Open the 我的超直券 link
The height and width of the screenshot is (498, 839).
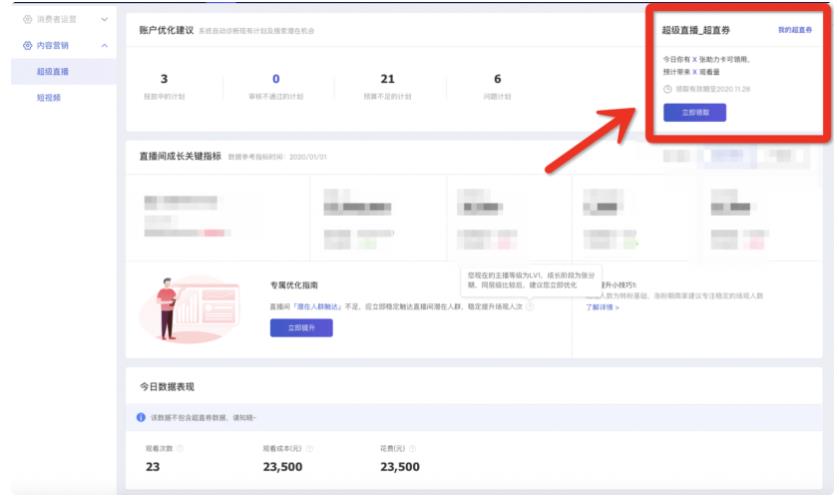(x=795, y=30)
